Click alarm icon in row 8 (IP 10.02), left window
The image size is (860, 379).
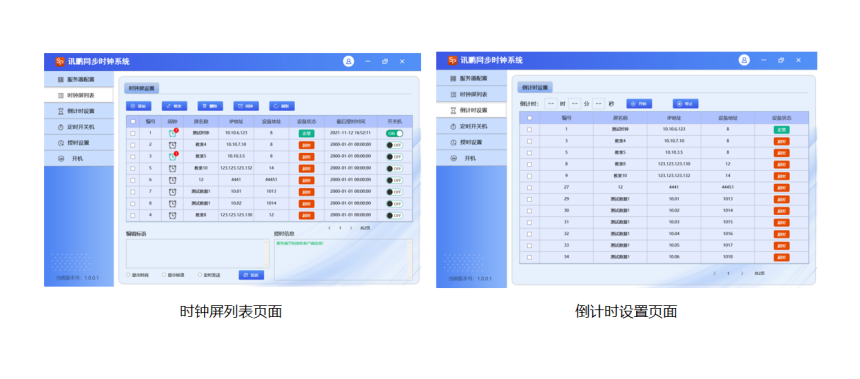pos(173,203)
